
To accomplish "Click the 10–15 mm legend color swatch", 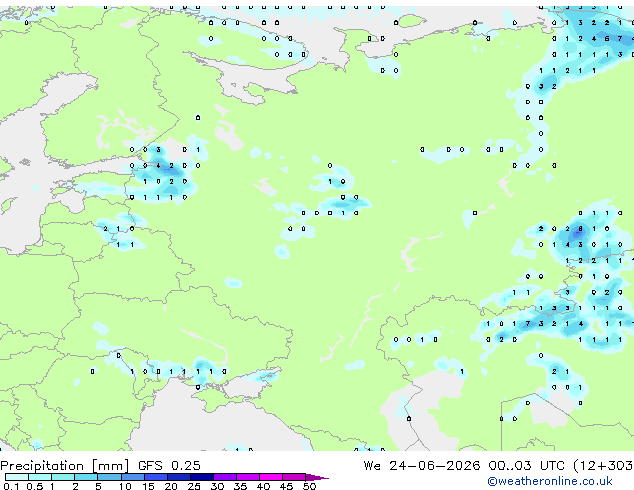I will click(x=132, y=477).
